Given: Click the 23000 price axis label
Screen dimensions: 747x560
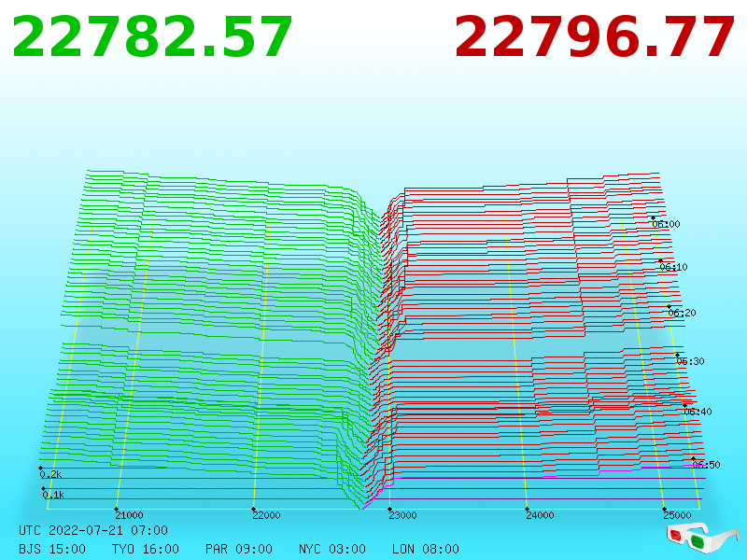Looking at the screenshot, I should [x=402, y=515].
